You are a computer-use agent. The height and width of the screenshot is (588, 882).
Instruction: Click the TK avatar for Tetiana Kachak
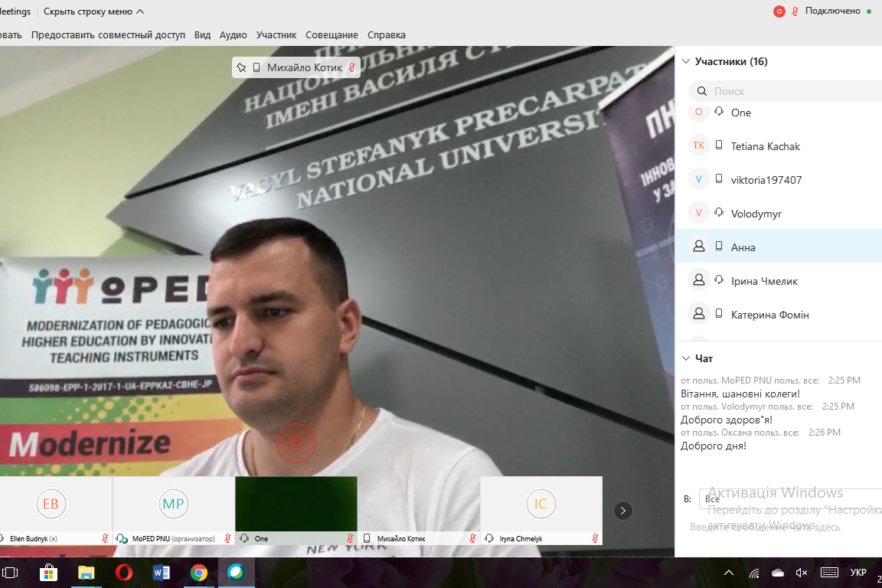coord(698,145)
